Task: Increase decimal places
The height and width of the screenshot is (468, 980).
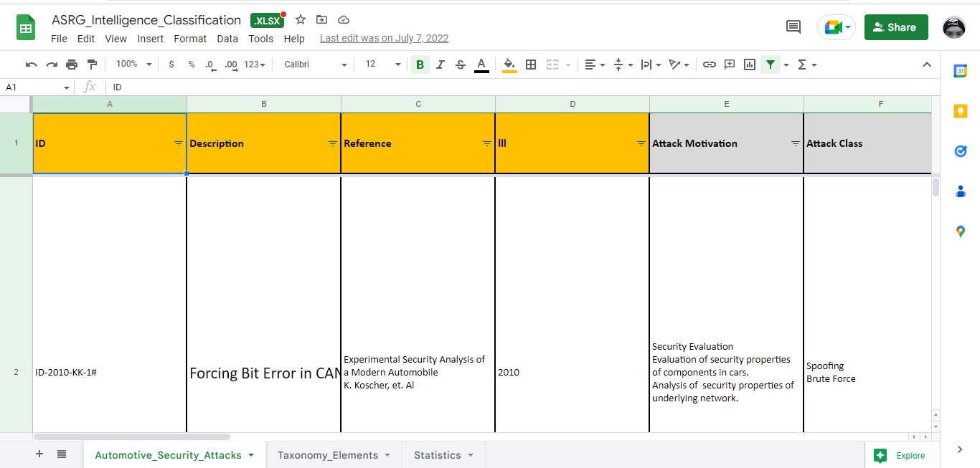Action: pos(231,65)
